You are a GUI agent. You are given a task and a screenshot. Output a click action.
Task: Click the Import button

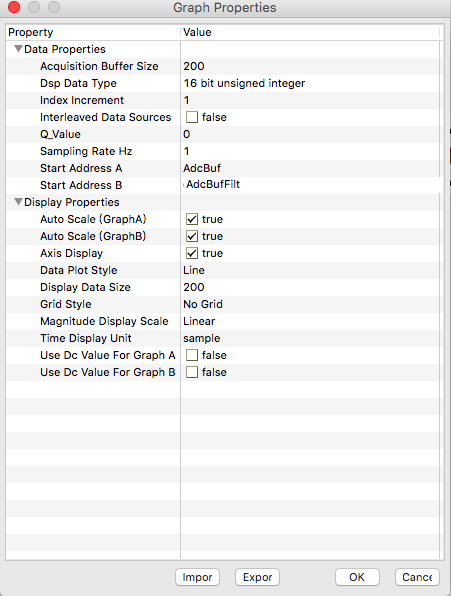coord(197,577)
